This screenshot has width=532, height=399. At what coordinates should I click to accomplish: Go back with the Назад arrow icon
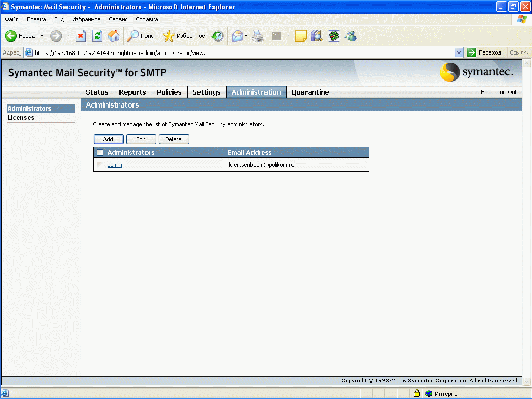[11, 36]
